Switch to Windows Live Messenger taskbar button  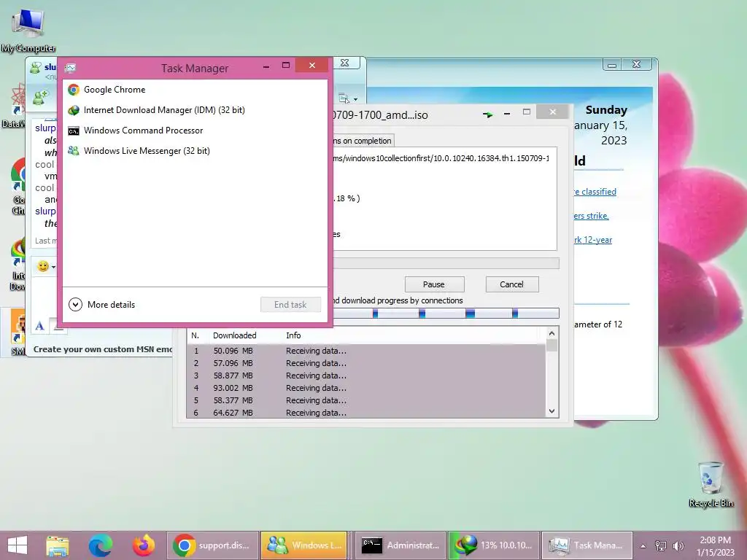coord(304,545)
